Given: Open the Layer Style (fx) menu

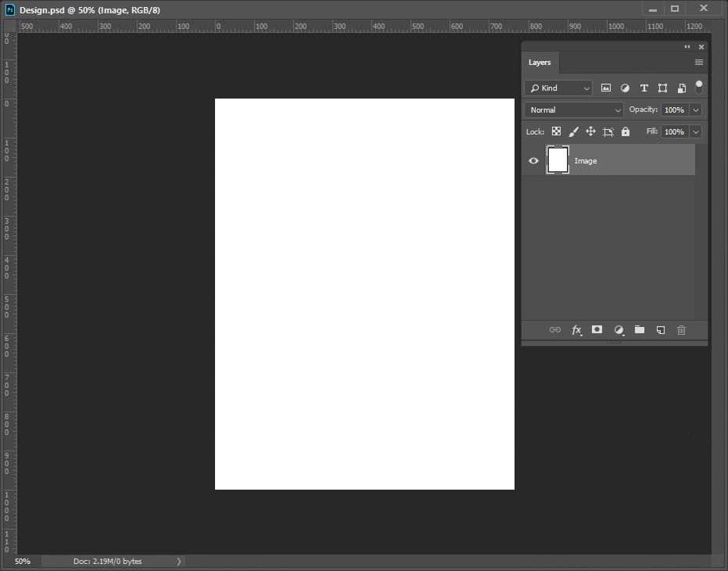Looking at the screenshot, I should [576, 329].
